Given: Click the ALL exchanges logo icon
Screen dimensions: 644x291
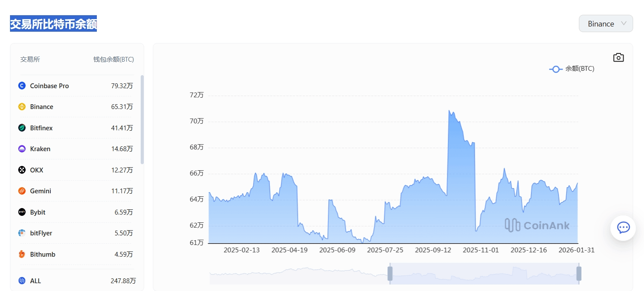Looking at the screenshot, I should 22,281.
